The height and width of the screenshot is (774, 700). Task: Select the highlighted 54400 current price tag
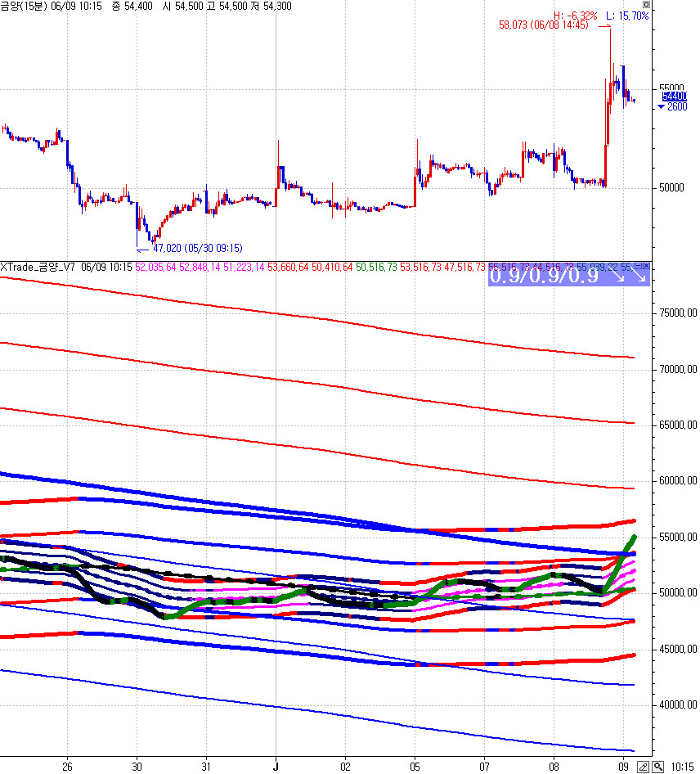click(675, 96)
